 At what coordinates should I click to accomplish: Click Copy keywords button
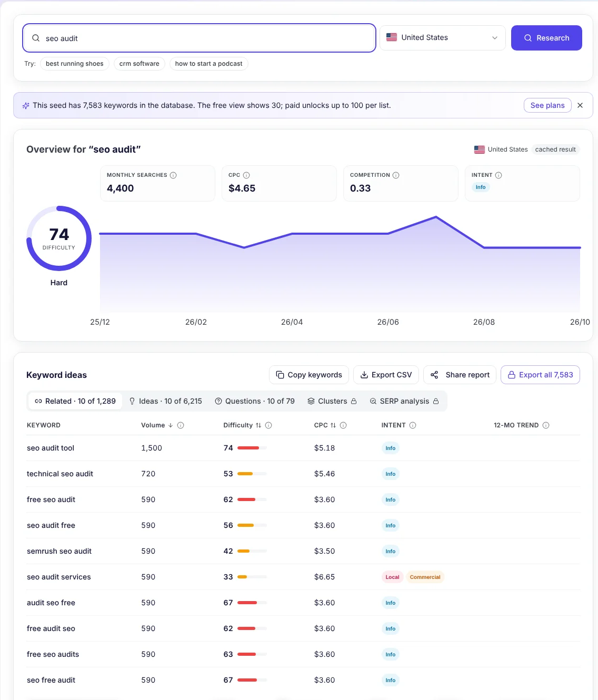pos(309,375)
